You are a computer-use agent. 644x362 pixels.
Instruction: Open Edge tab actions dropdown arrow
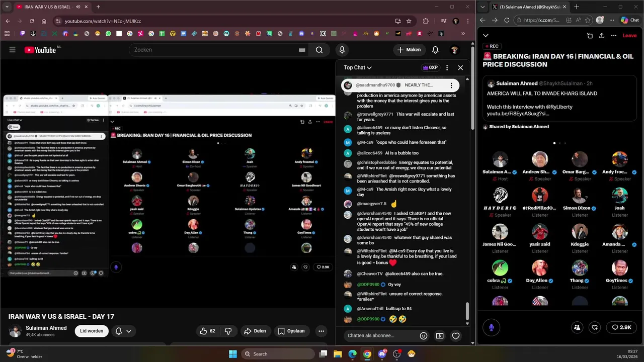[484, 7]
